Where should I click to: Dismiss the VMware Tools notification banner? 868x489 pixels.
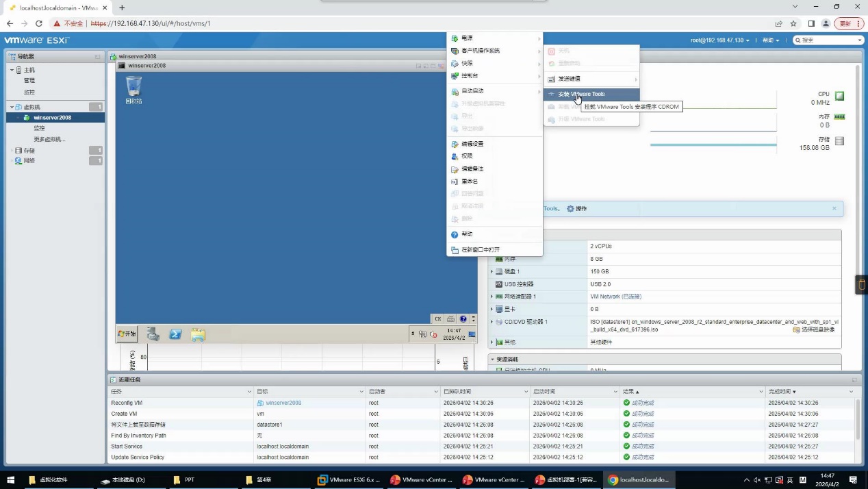coord(834,208)
